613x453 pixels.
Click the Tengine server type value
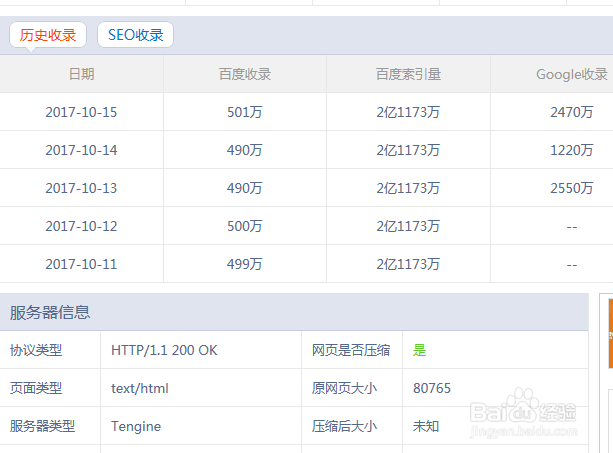click(136, 426)
